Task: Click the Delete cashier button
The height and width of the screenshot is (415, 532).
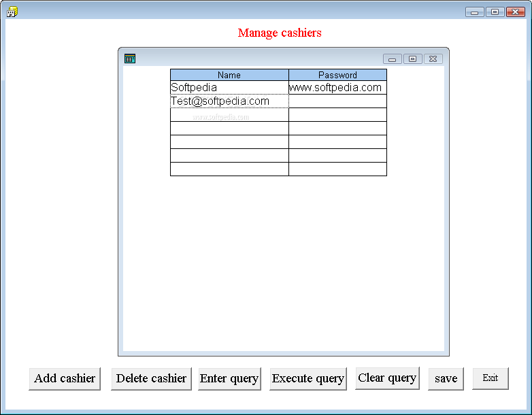Action: (151, 379)
